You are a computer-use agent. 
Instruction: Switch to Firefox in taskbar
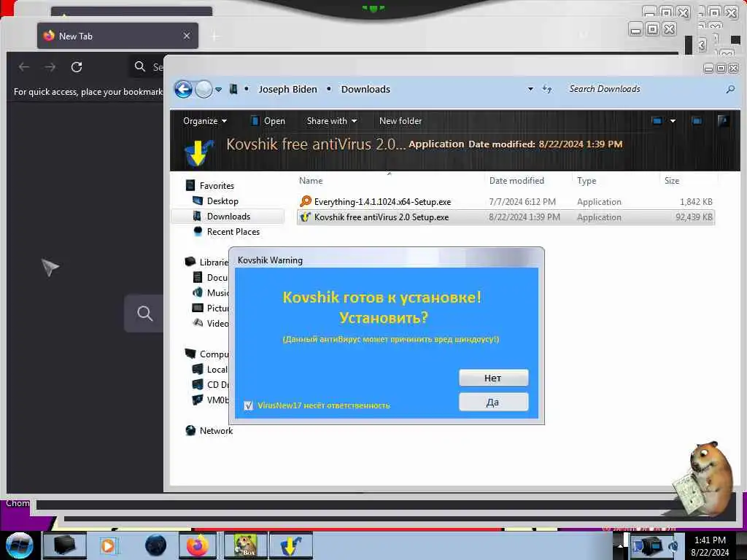[198, 545]
